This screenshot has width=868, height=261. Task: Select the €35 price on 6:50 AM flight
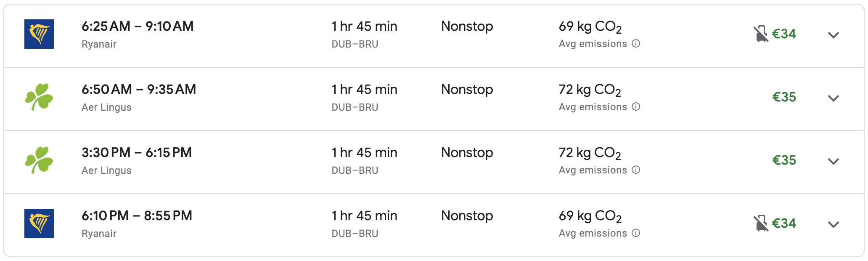pyautogui.click(x=784, y=97)
